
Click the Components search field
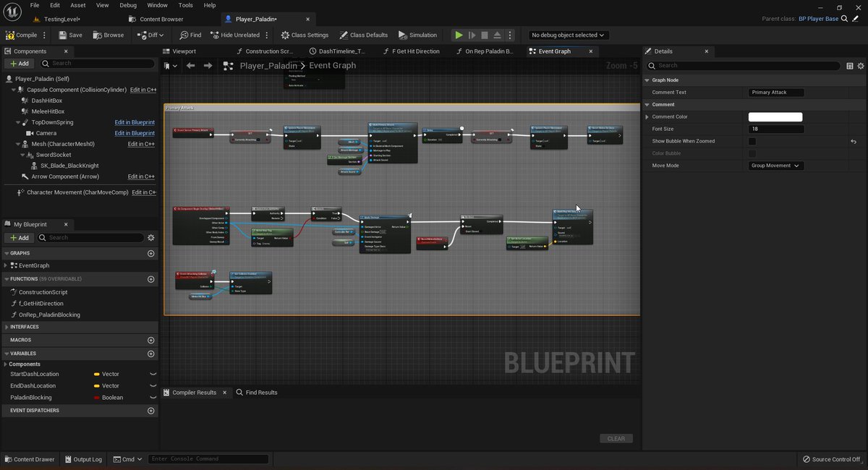98,64
